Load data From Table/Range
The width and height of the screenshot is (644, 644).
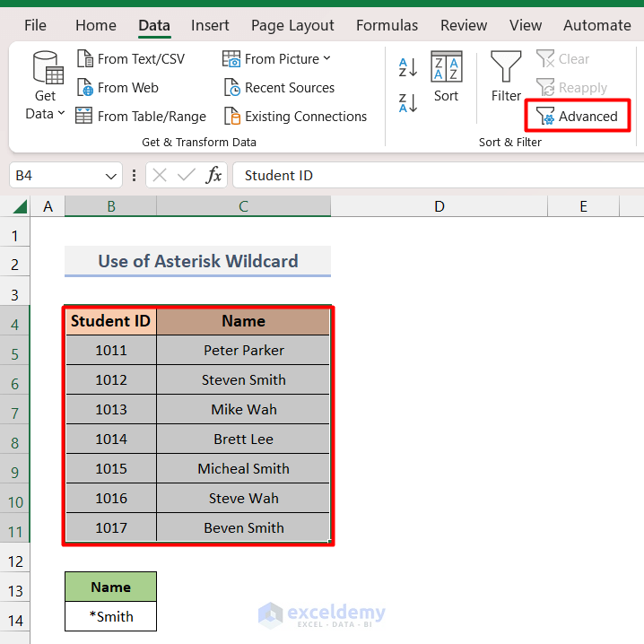click(x=141, y=117)
